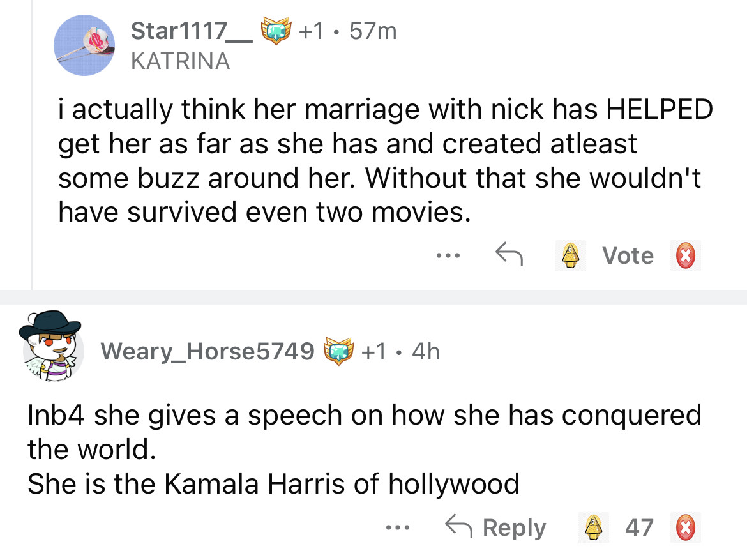Tap the Kamala Harris comment text
This screenshot has width=747, height=560.
point(273,484)
